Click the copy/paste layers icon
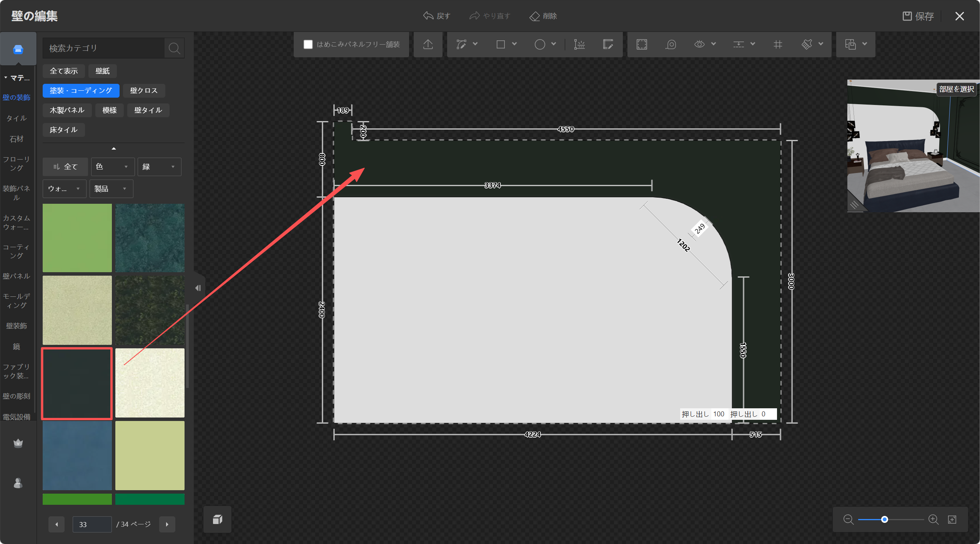 tap(850, 45)
